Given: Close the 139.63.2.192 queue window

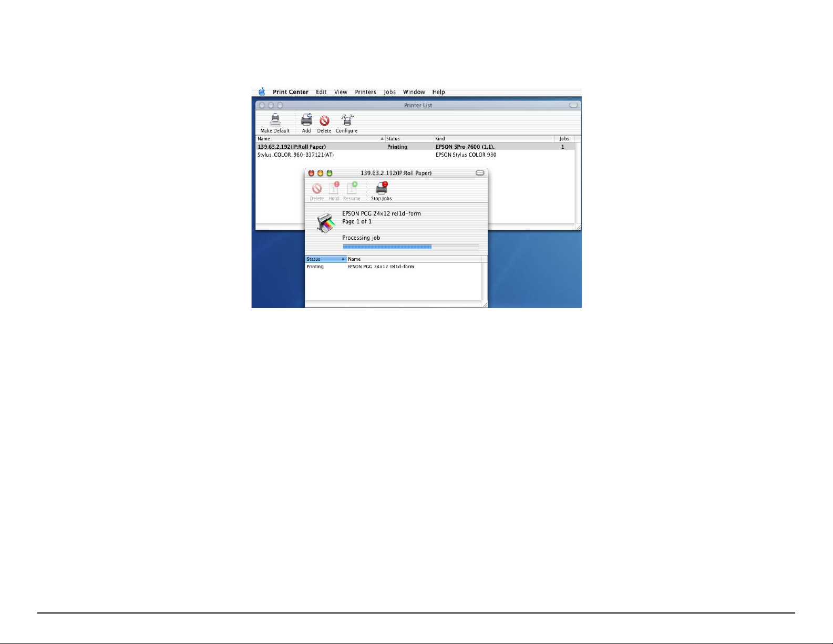Looking at the screenshot, I should pyautogui.click(x=311, y=173).
